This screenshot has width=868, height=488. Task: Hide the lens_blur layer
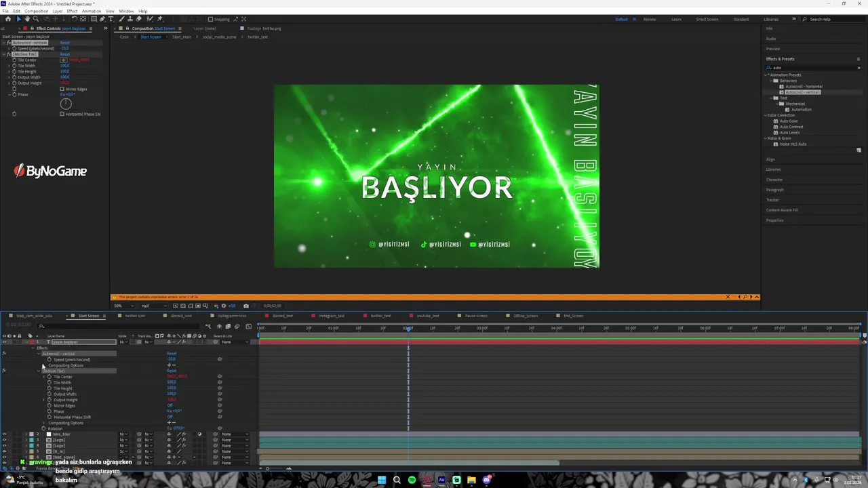4,434
